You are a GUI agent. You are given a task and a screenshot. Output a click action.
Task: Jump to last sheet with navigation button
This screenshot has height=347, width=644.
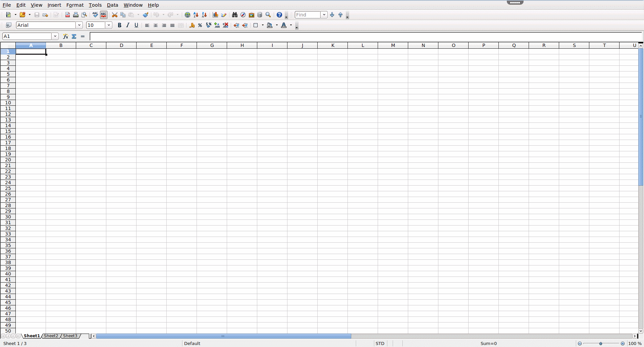pos(18,336)
